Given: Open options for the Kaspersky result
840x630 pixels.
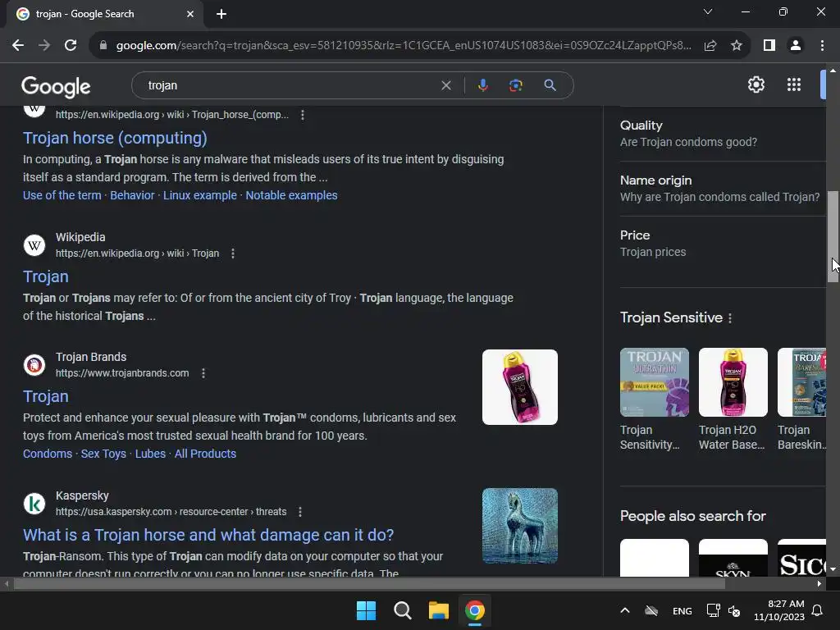Looking at the screenshot, I should pyautogui.click(x=300, y=512).
